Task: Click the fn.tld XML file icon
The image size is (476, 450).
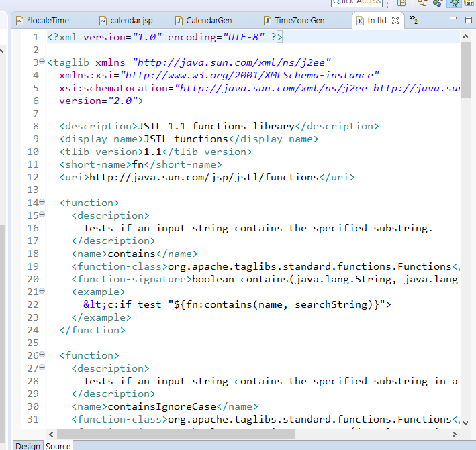Action: click(360, 21)
